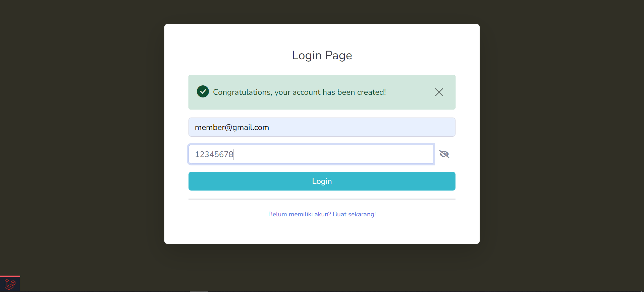Toggle password visibility with the eye icon
This screenshot has height=292, width=644.
click(444, 154)
